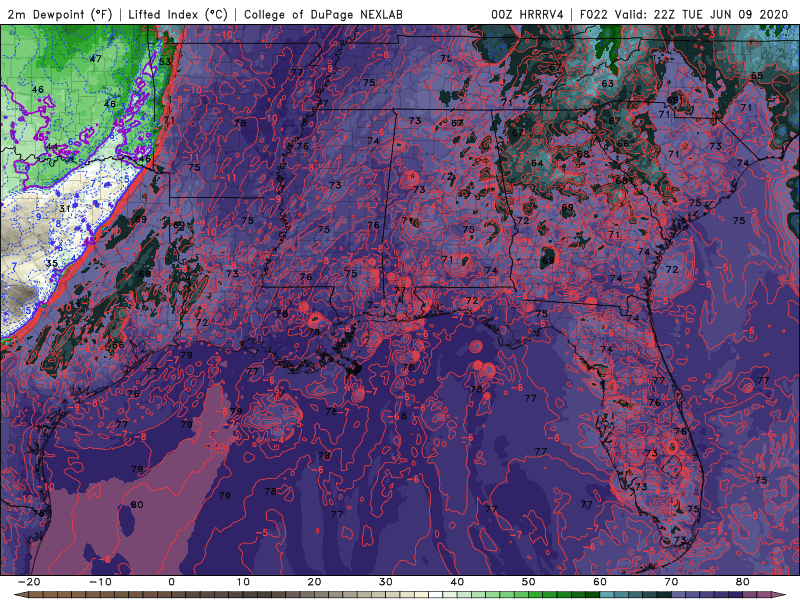Click the "31" dewpoint value in the dry area

[65, 209]
